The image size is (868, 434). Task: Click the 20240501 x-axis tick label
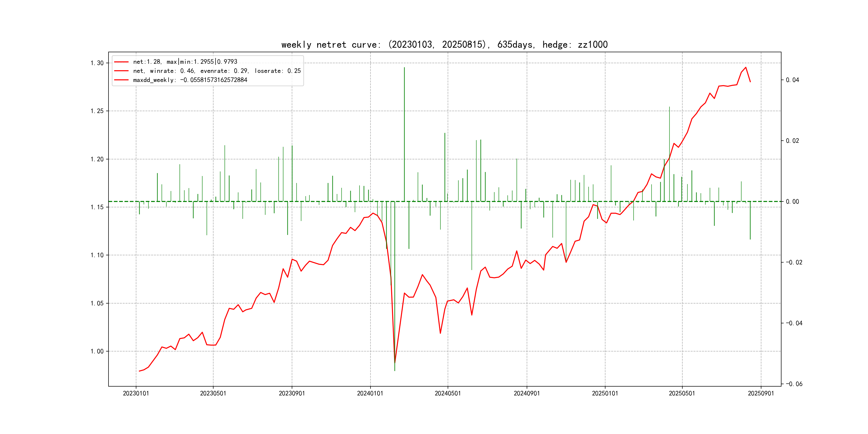click(x=447, y=393)
